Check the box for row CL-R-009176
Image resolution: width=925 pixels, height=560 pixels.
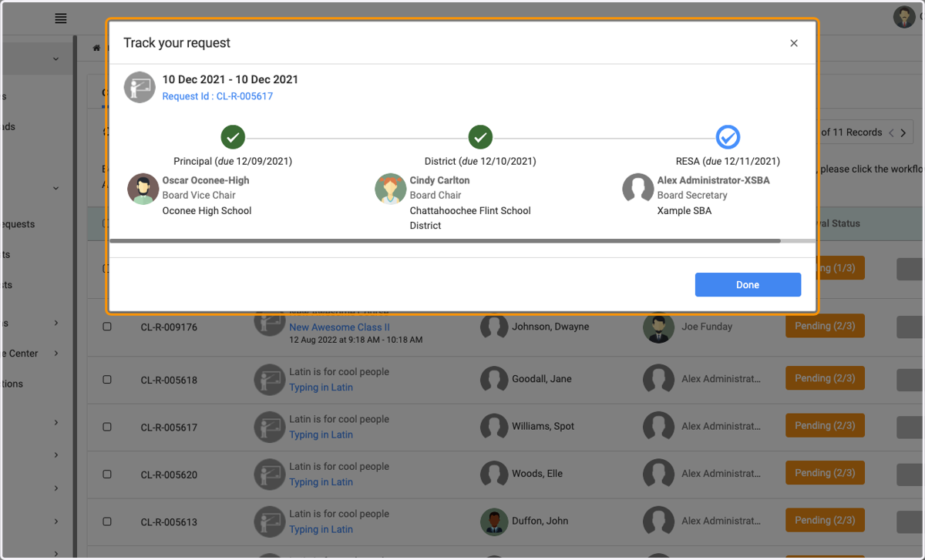point(107,327)
